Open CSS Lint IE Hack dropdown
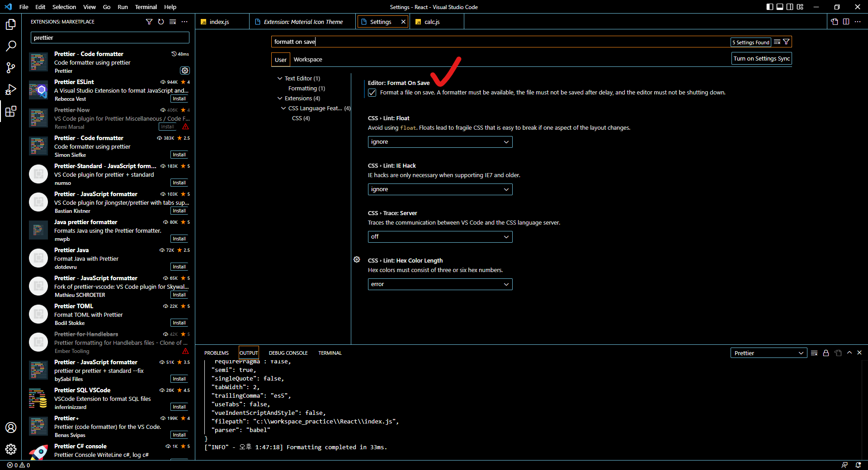 [x=440, y=189]
